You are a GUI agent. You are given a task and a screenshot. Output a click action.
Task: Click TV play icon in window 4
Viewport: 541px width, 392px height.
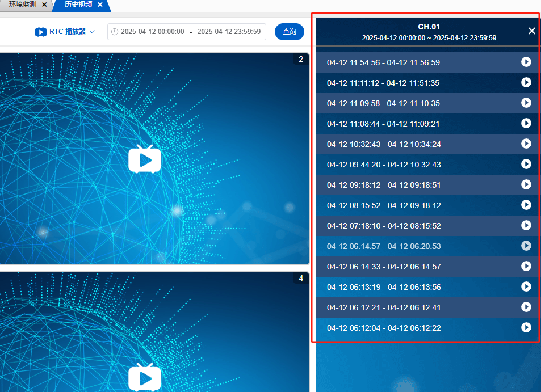coord(145,377)
